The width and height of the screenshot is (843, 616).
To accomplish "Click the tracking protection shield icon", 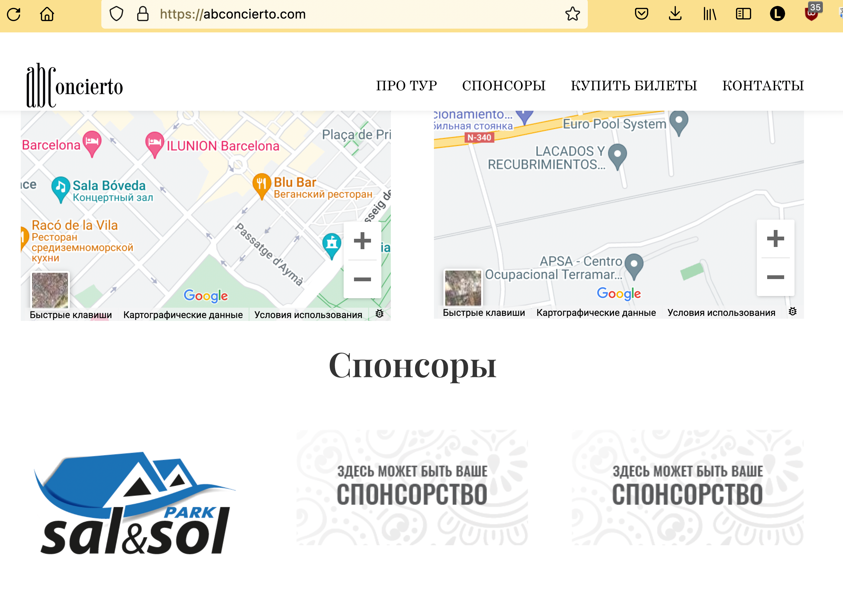I will [116, 14].
